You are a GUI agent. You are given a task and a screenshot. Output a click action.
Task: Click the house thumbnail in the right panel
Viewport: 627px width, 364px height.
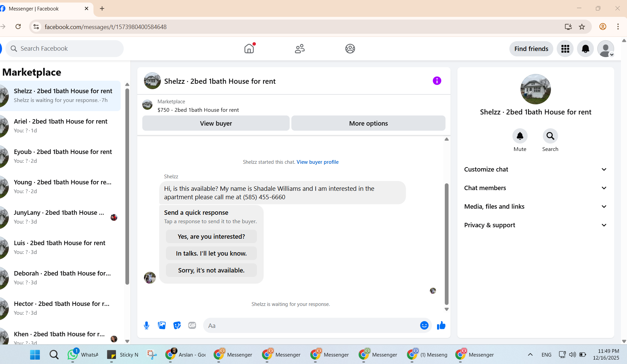pyautogui.click(x=536, y=89)
